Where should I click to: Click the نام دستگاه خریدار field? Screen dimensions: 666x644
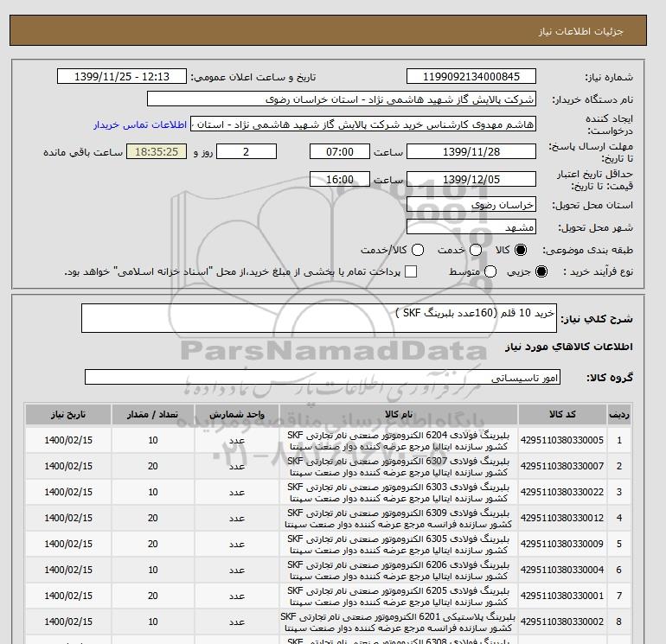click(342, 99)
